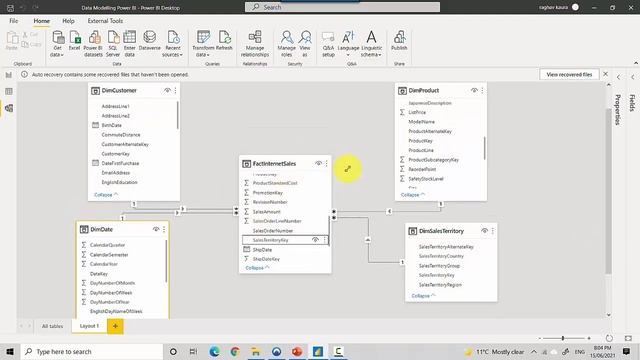Switch to All tables tab
This screenshot has width=640, height=360.
pyautogui.click(x=52, y=326)
